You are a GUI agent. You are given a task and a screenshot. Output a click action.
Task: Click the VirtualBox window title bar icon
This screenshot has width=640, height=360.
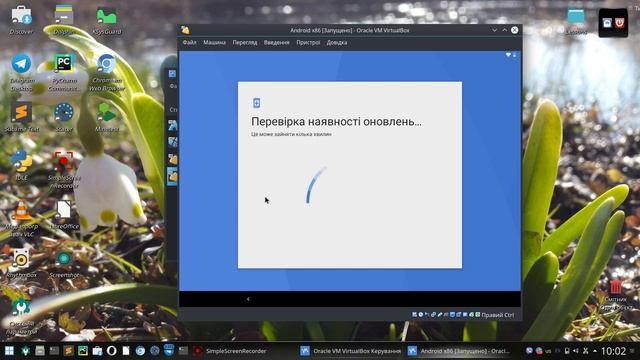click(x=185, y=30)
